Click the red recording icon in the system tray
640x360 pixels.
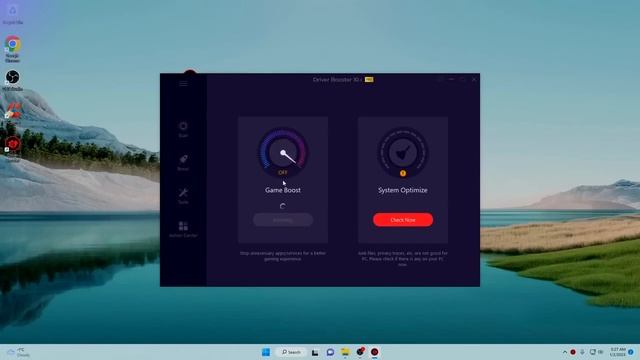pyautogui.click(x=573, y=352)
